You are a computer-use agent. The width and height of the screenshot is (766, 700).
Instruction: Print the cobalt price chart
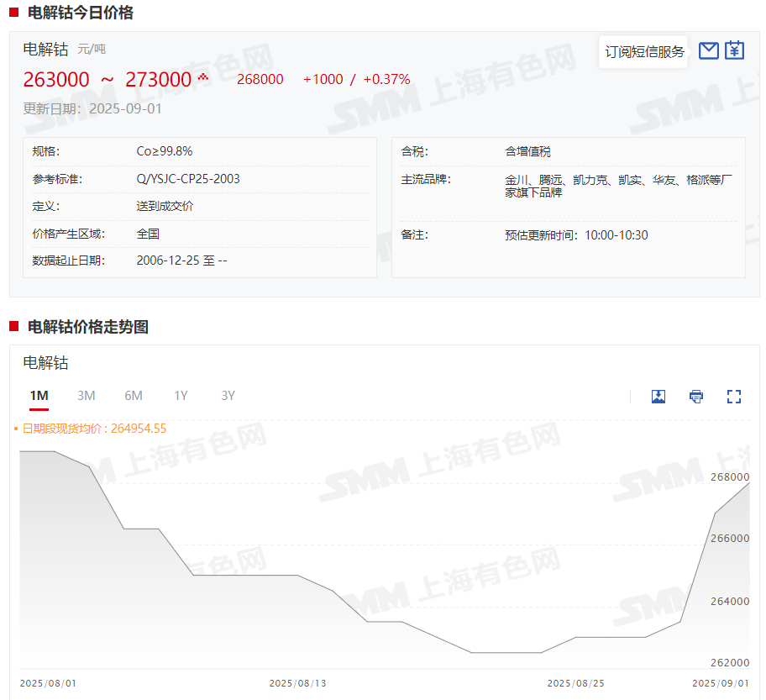coord(696,397)
